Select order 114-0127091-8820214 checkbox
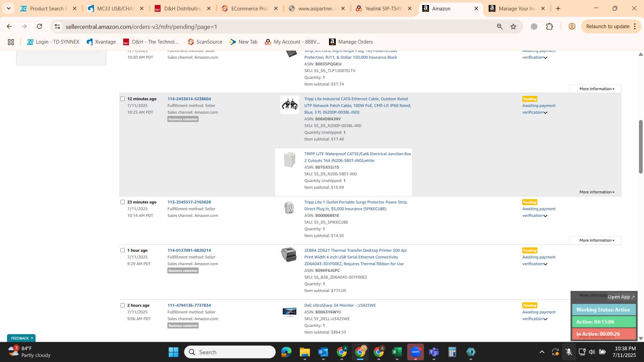The image size is (644, 362). [x=122, y=250]
